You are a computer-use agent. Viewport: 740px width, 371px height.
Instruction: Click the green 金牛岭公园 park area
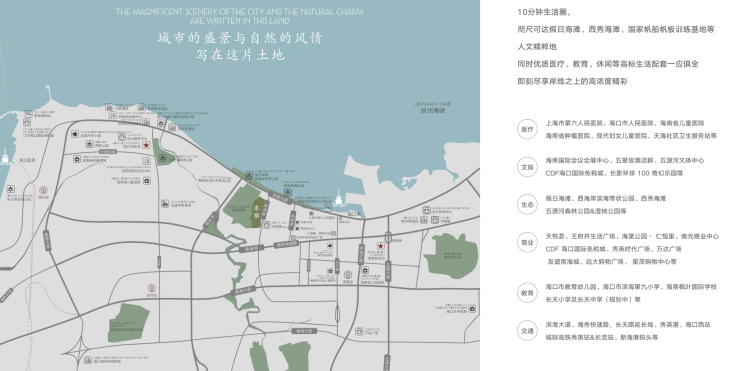pos(450,256)
